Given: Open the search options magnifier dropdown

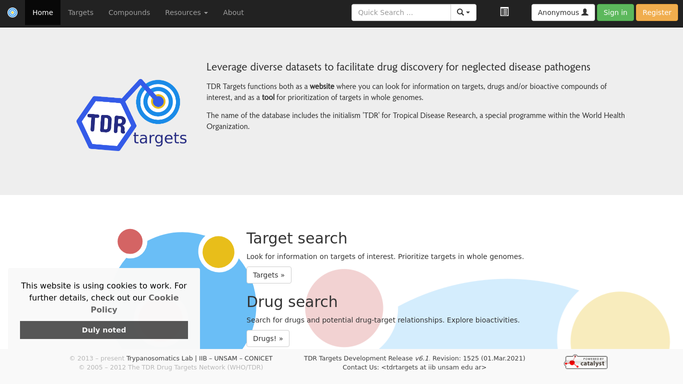Looking at the screenshot, I should click(x=463, y=13).
